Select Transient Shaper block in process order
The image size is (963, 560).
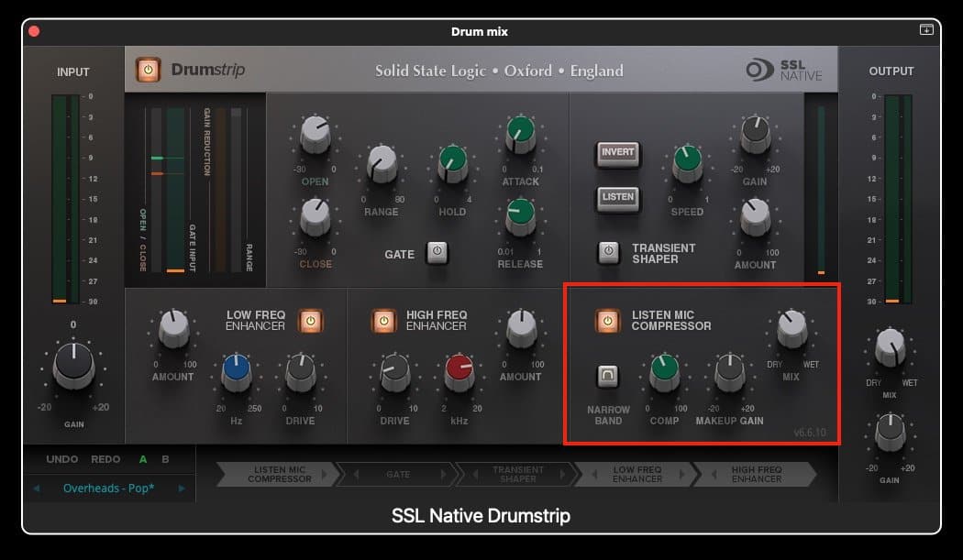click(518, 474)
